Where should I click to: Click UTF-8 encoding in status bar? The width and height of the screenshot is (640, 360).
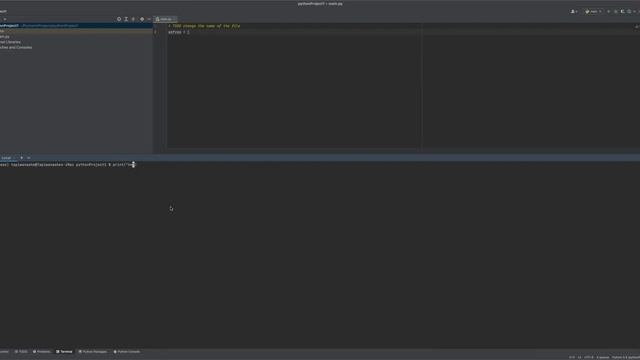[x=589, y=358]
